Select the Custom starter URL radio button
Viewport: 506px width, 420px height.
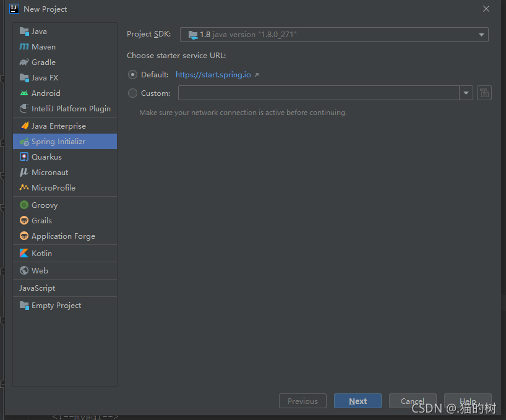(132, 93)
